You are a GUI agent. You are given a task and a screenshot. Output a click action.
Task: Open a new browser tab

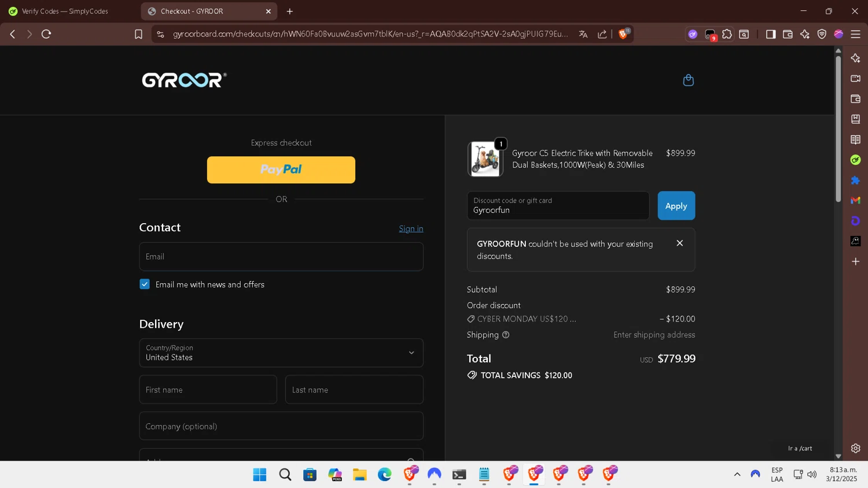pyautogui.click(x=290, y=11)
